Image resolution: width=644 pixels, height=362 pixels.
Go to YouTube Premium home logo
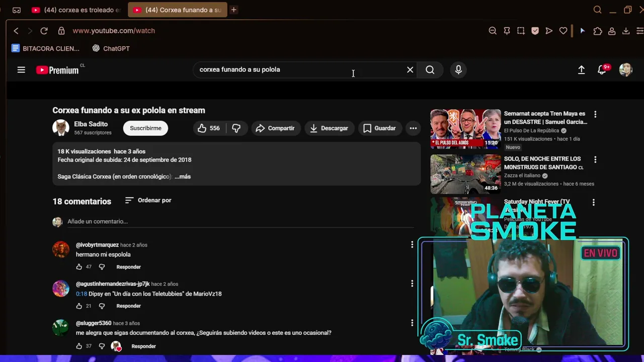pos(57,70)
